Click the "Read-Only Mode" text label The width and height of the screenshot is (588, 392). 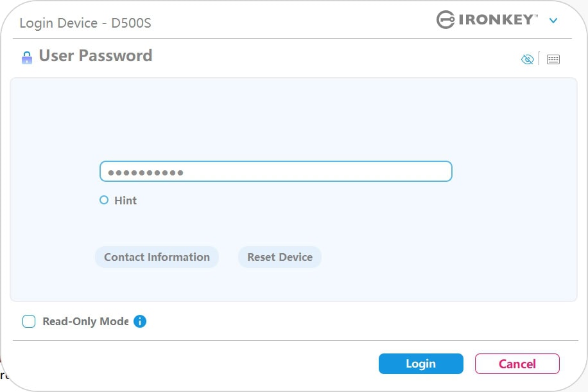point(85,321)
